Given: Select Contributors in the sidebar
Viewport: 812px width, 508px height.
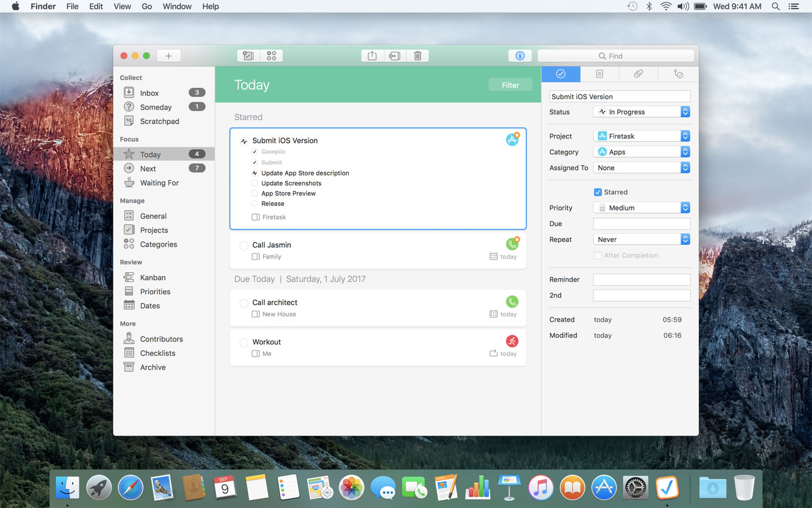Looking at the screenshot, I should [x=161, y=339].
